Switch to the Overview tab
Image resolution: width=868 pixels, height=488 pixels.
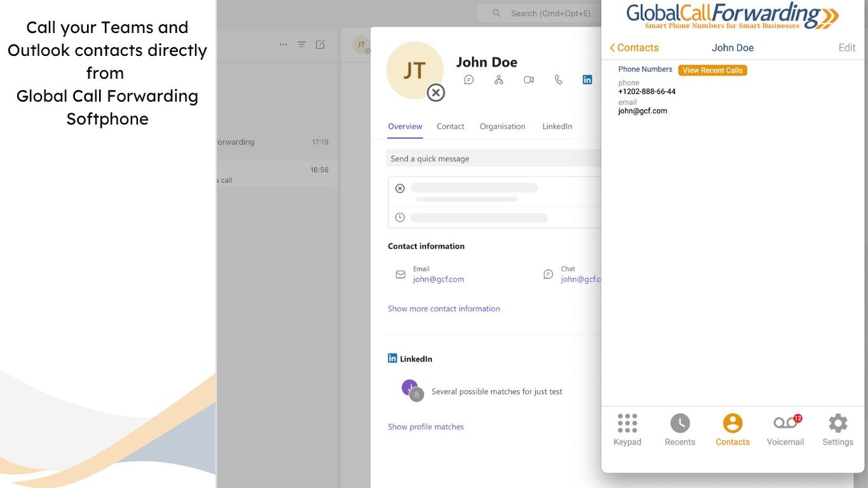click(x=405, y=126)
